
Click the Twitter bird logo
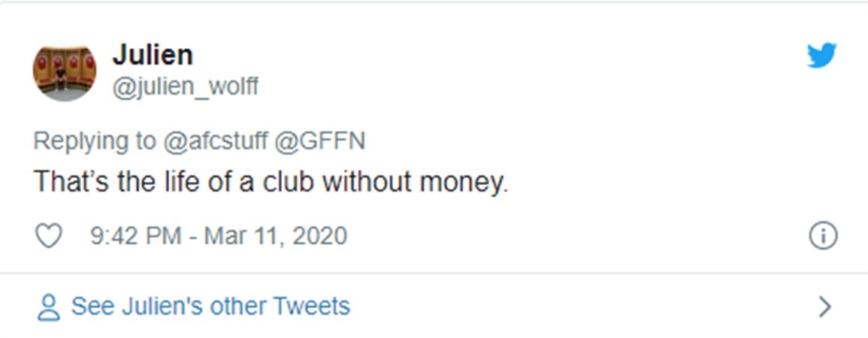pyautogui.click(x=821, y=56)
